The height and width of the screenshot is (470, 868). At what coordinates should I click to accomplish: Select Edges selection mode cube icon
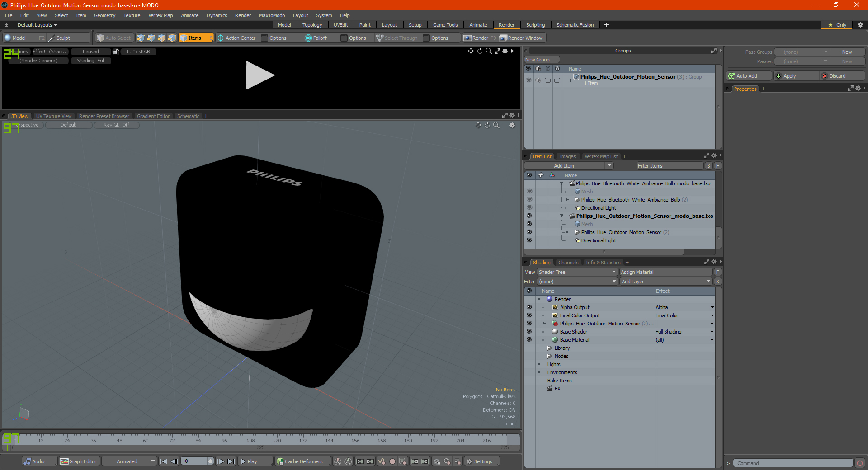151,38
